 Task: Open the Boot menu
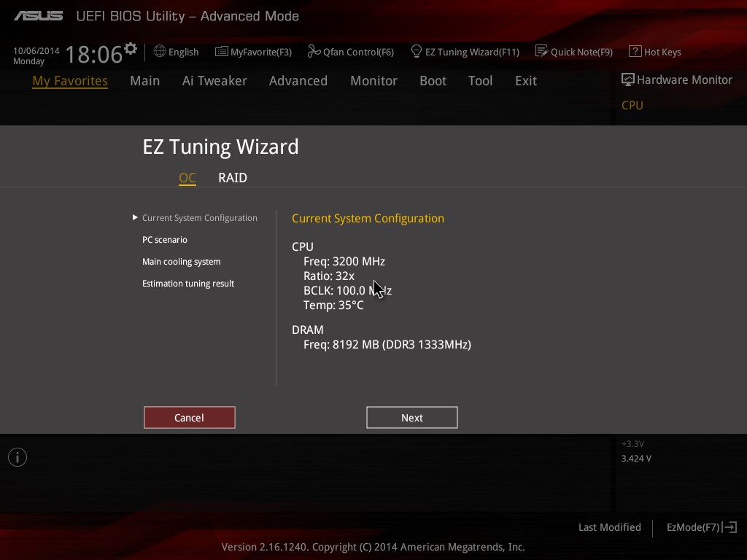coord(433,81)
